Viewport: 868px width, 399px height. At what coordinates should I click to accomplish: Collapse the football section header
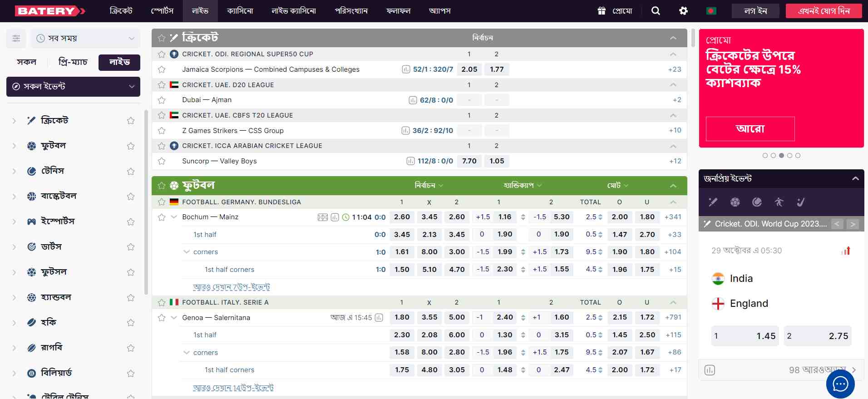(x=673, y=186)
